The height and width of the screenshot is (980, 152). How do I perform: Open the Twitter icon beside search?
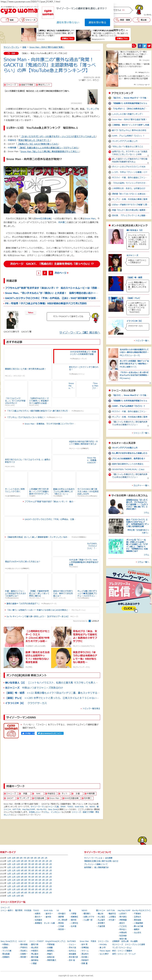(x=144, y=46)
